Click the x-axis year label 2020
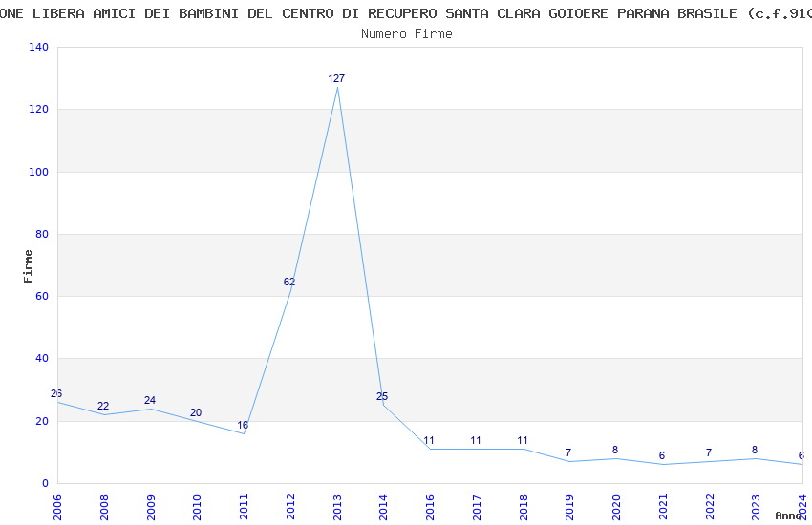The height and width of the screenshot is (525, 812). (616, 508)
